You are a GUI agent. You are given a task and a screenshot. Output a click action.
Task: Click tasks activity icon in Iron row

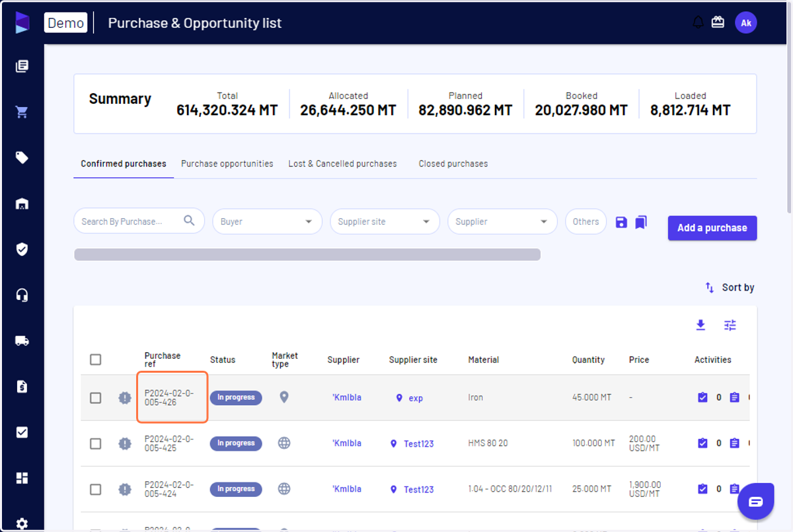coord(702,397)
